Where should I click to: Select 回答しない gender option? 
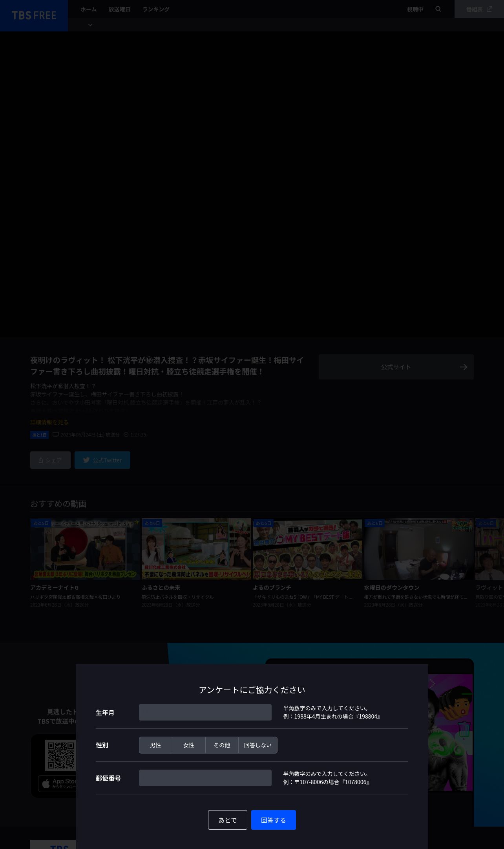pos(258,745)
